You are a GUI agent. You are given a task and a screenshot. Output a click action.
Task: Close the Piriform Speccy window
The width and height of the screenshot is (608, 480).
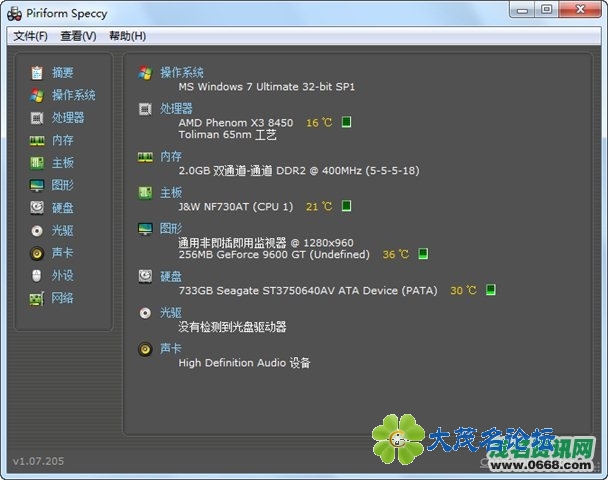580,10
